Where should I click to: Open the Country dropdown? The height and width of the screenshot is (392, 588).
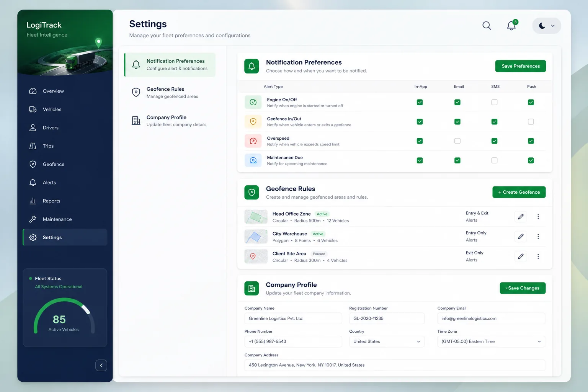[387, 341]
